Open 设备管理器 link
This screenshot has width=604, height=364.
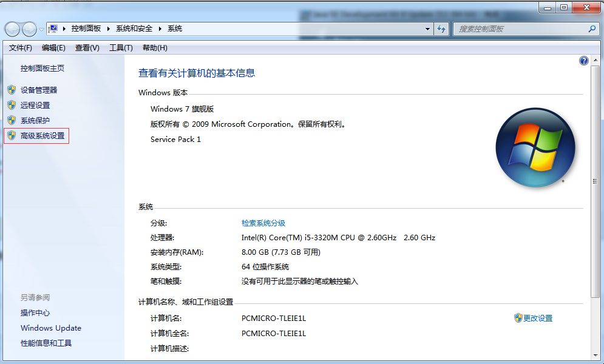pyautogui.click(x=39, y=90)
